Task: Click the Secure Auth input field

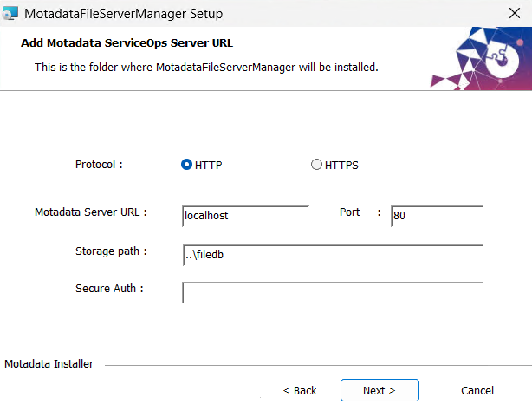Action: [x=333, y=292]
